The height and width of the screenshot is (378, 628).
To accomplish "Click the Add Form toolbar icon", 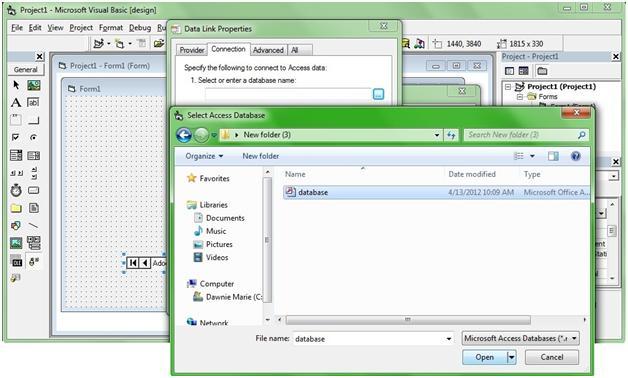I will [x=119, y=43].
